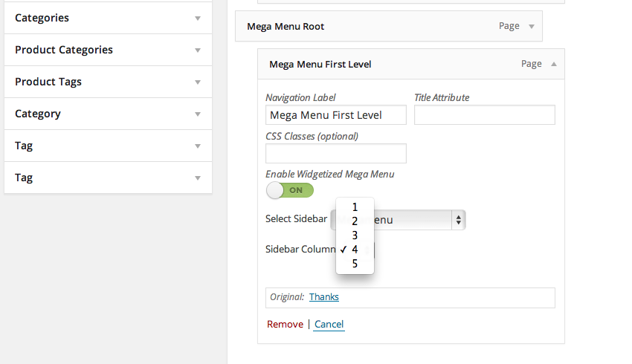632x364 pixels.
Task: Click the Title Attribute input field
Action: pyautogui.click(x=485, y=115)
